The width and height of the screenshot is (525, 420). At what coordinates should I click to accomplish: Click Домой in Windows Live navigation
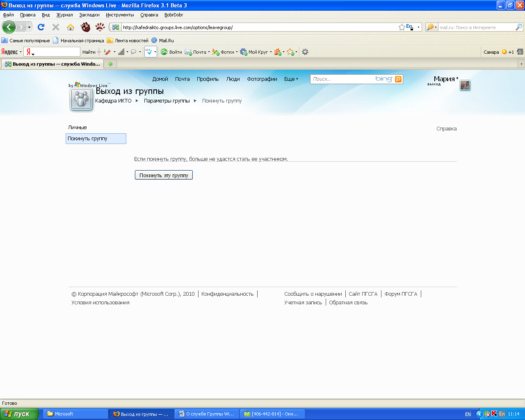coord(160,79)
